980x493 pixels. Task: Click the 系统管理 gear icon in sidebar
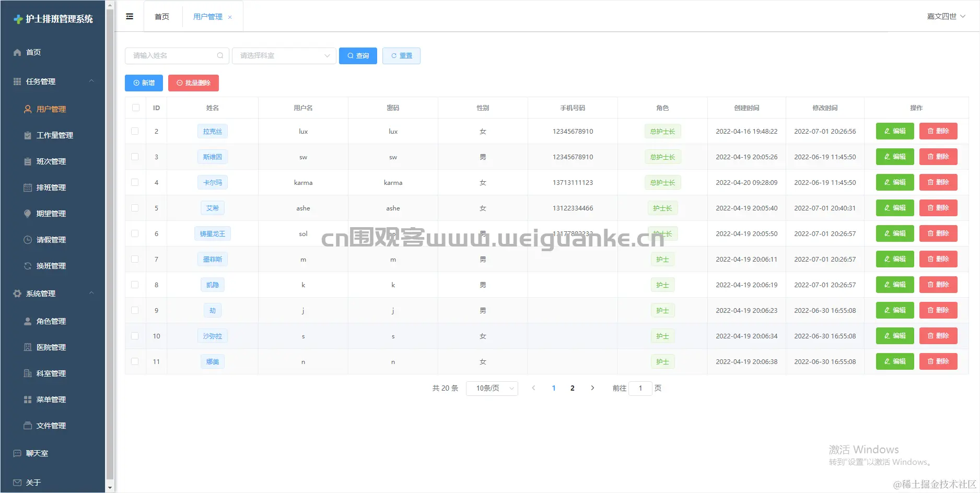(x=17, y=294)
